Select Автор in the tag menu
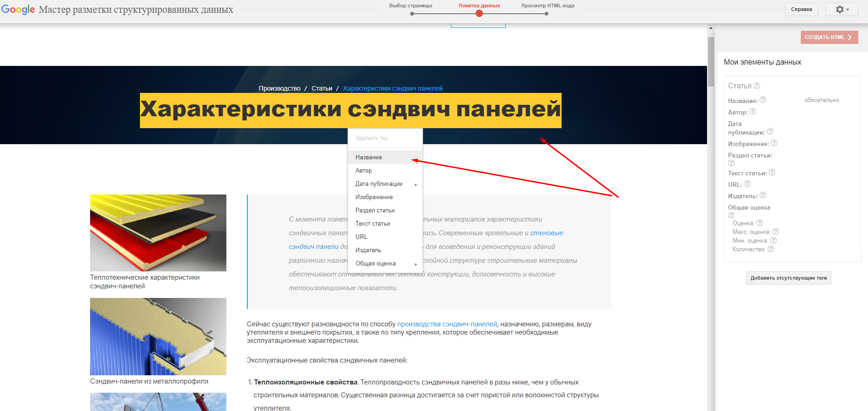This screenshot has height=411, width=868. coord(385,170)
